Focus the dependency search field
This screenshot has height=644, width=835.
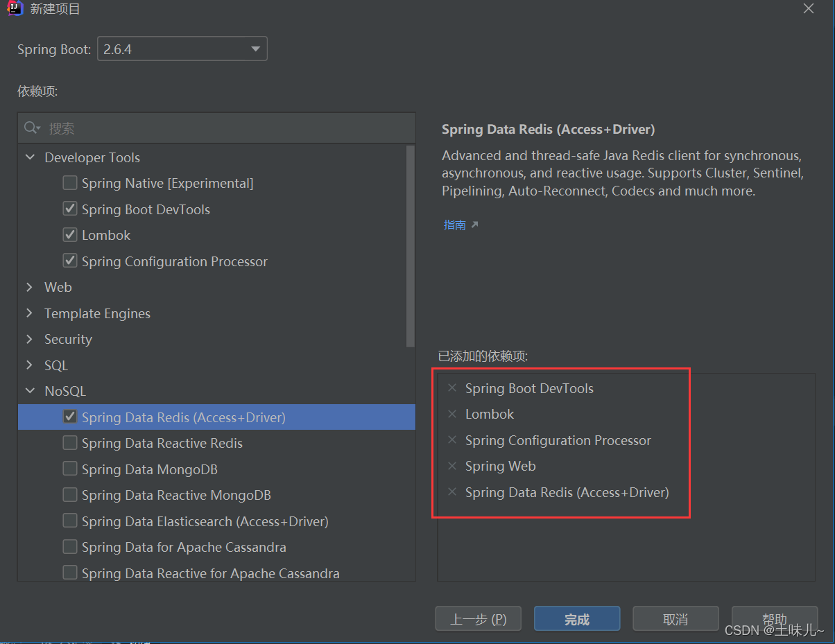[216, 128]
